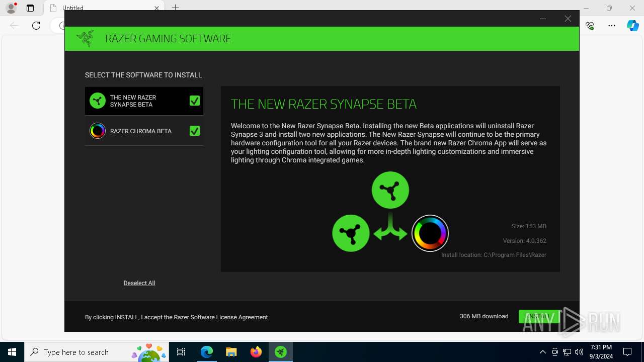The height and width of the screenshot is (362, 644).
Task: Click SELECT THE SOFTWARE TO INSTALL heading
Action: coord(143,75)
